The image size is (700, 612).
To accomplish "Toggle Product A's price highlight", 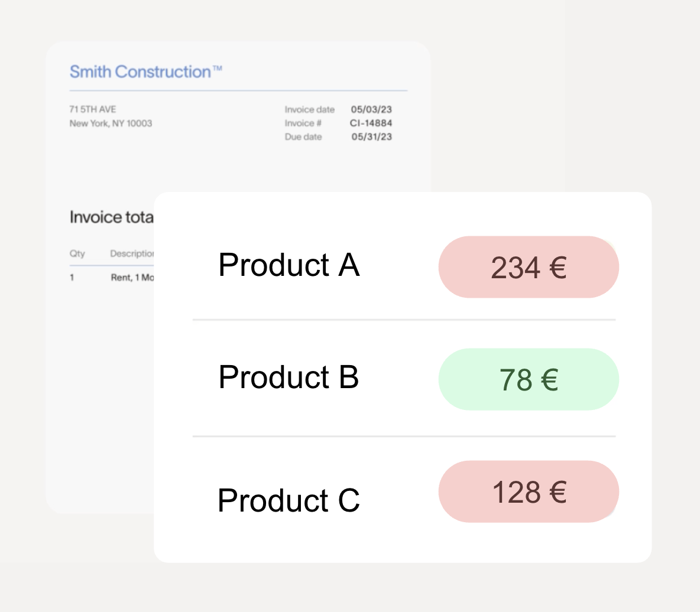I will (x=528, y=266).
